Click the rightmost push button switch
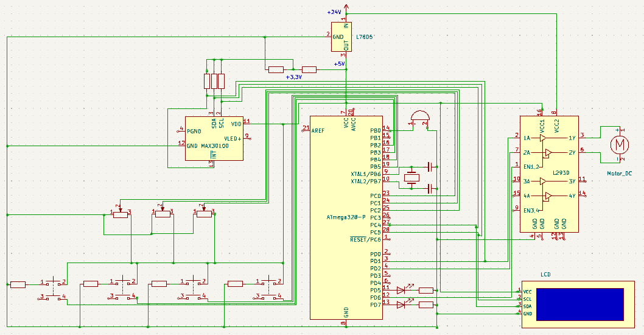644x335 pixels. pyautogui.click(x=268, y=289)
